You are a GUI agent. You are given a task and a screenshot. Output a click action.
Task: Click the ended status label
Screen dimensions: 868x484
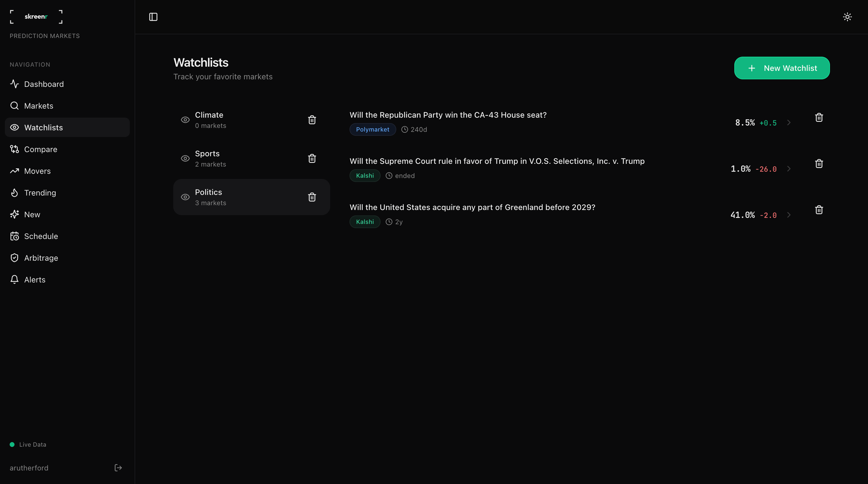point(404,176)
